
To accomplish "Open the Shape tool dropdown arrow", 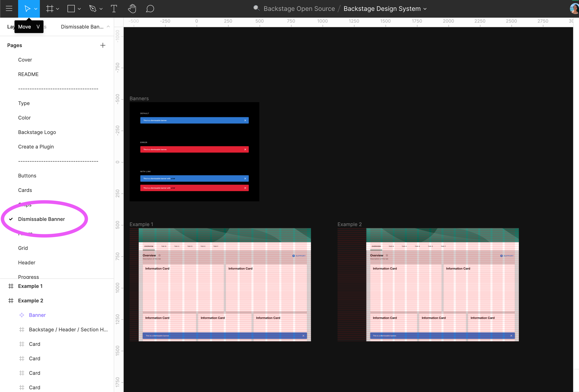I will pos(79,8).
